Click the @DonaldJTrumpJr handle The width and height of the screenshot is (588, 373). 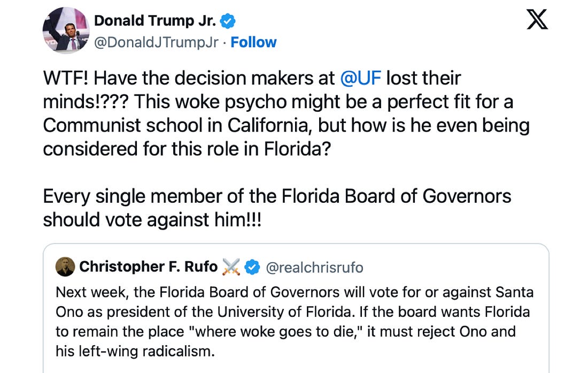[x=156, y=42]
